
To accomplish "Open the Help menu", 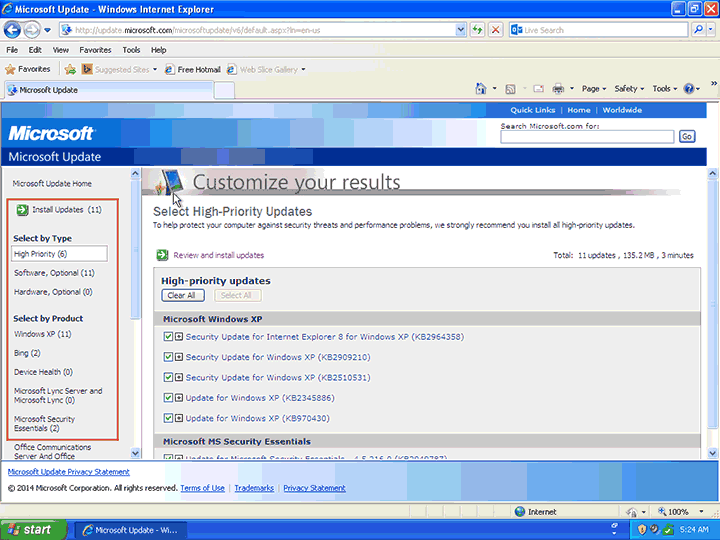I will (x=158, y=50).
